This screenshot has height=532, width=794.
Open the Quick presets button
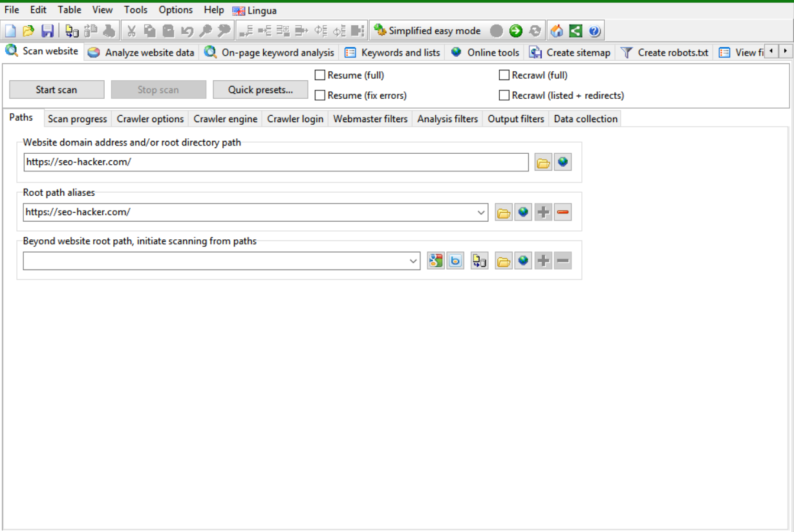(260, 90)
